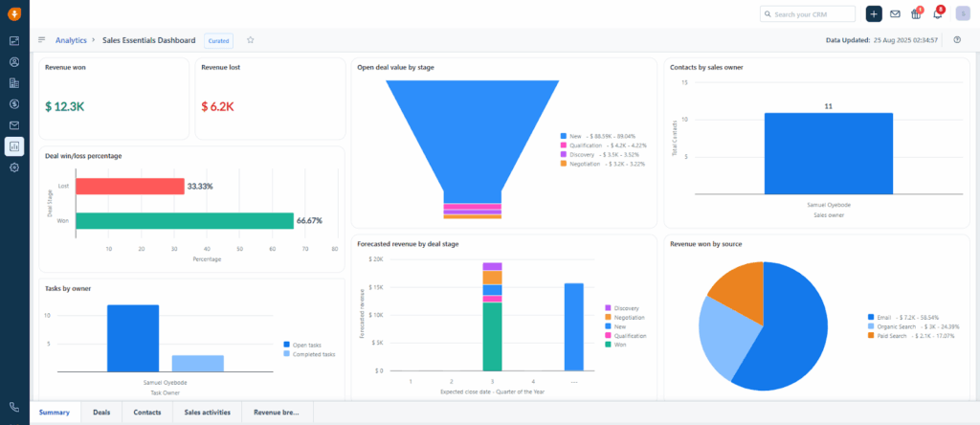Switch to the Deals tab
Screen dimensions: 980x425
pyautogui.click(x=101, y=413)
